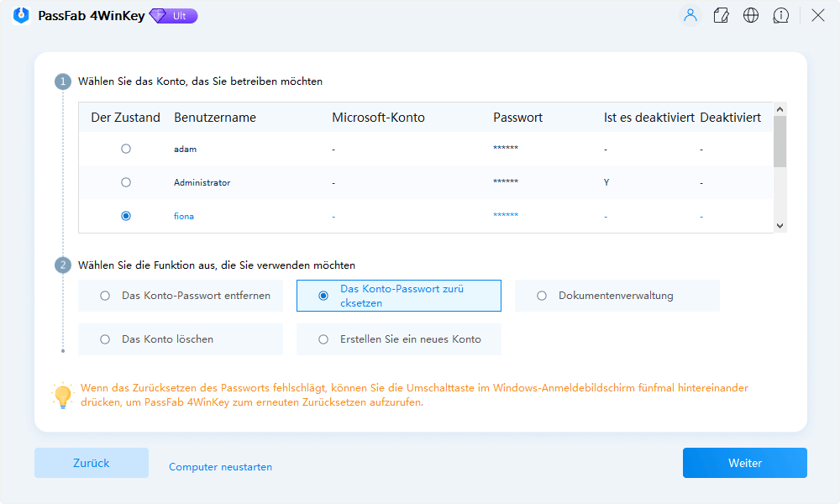This screenshot has height=504, width=840.
Task: Click the Weiter button
Action: point(744,463)
